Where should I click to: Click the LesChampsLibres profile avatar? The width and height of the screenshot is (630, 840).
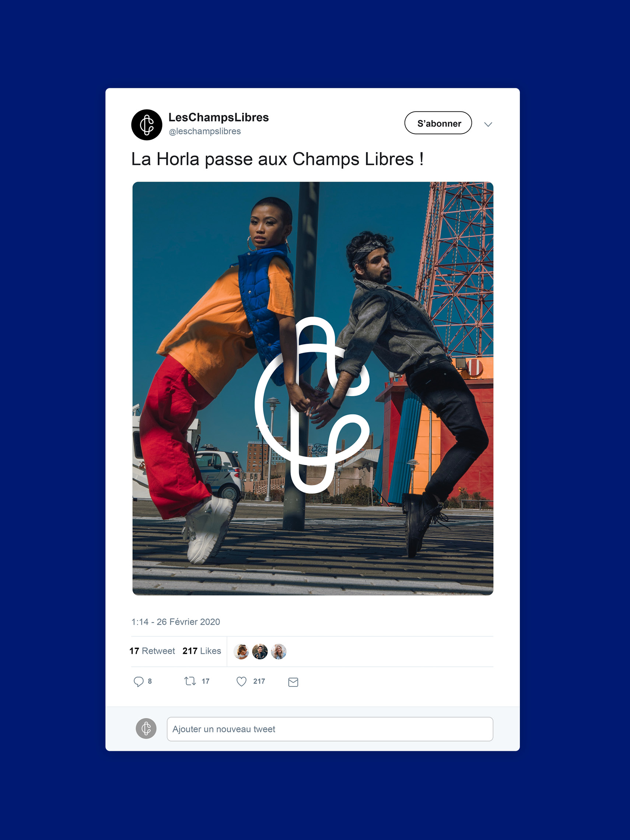pos(147,125)
